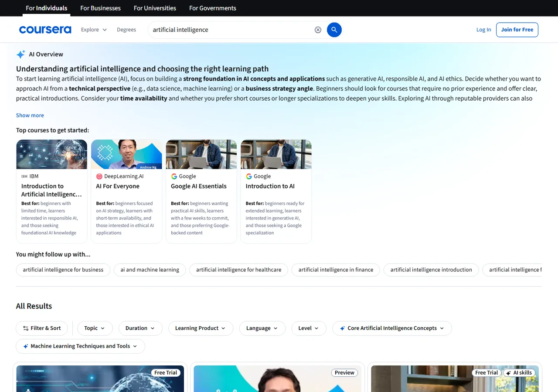Open the Google AI Essentials card image
The height and width of the screenshot is (392, 558).
click(201, 154)
